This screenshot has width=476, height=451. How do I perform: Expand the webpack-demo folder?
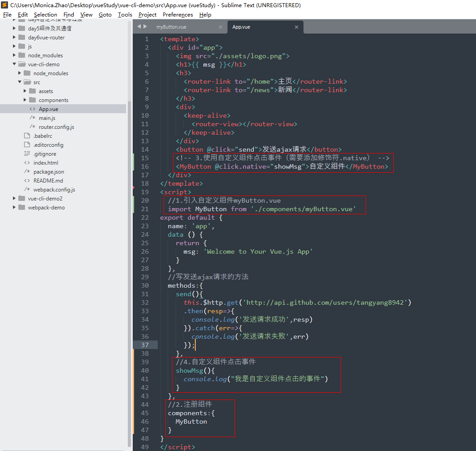pos(14,207)
